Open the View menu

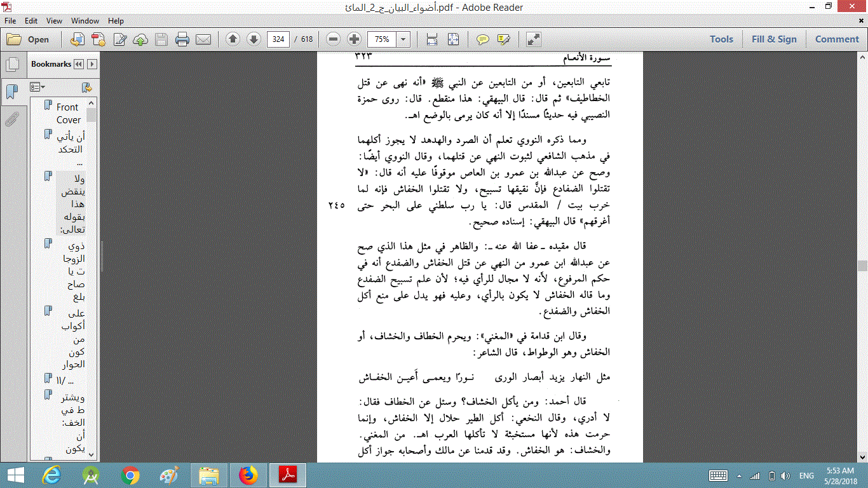[x=54, y=21]
